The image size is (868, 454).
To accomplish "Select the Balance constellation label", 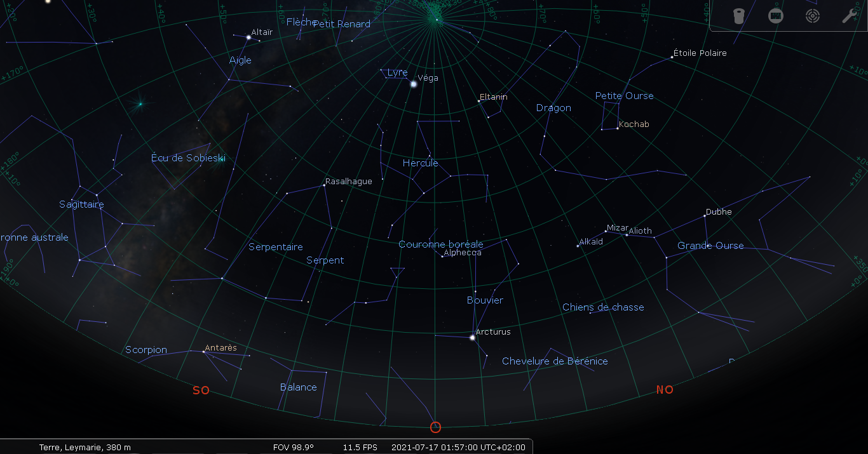I will click(x=299, y=387).
